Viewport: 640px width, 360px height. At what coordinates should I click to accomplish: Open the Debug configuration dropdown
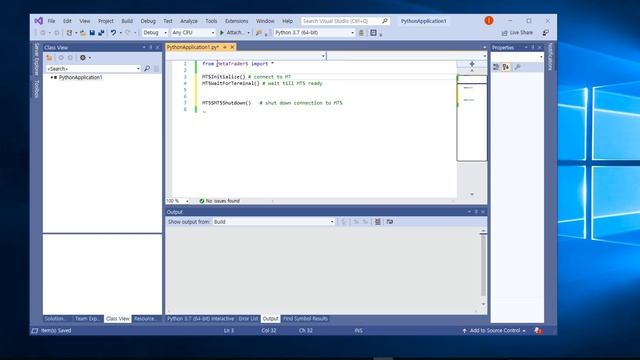point(155,33)
